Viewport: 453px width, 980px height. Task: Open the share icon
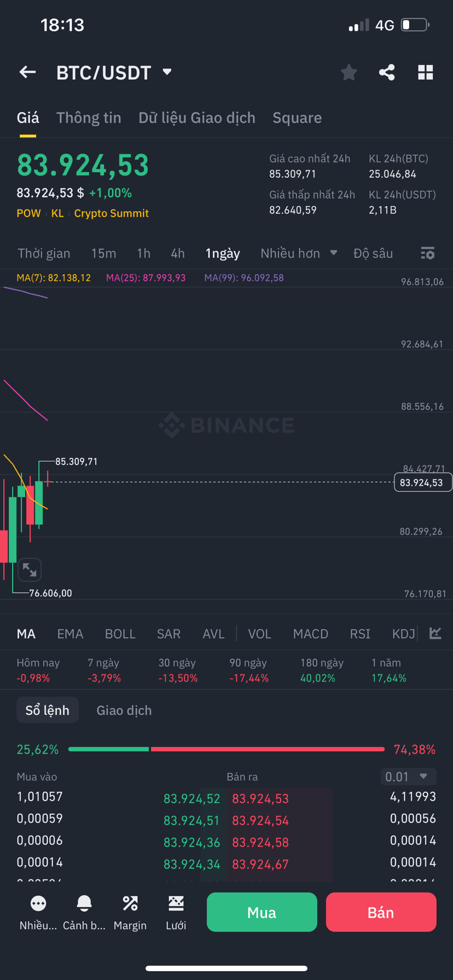tap(387, 72)
